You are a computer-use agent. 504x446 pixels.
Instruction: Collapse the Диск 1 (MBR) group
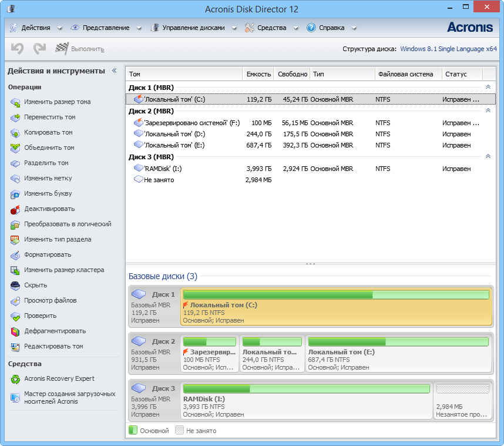[x=489, y=87]
